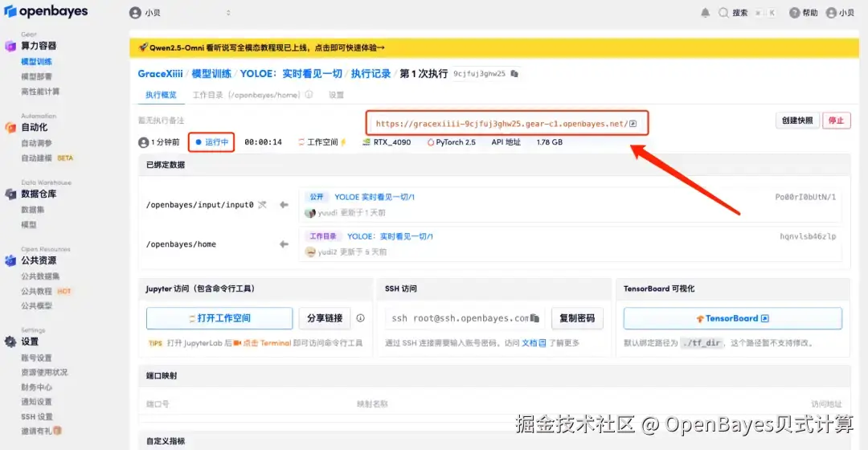
Task: Select 公共数据集 in sidebar
Action: [x=40, y=276]
